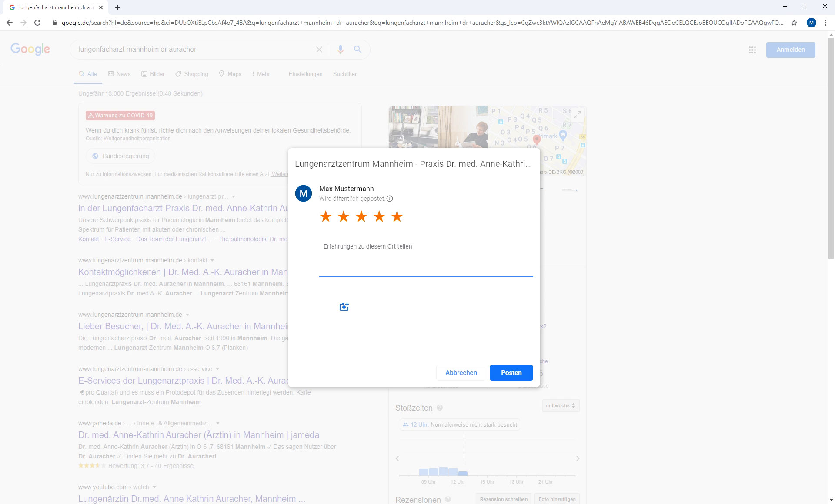The image size is (835, 504).
Task: Expand dropdown next to lungenarzt-pr... URL
Action: [x=234, y=197]
